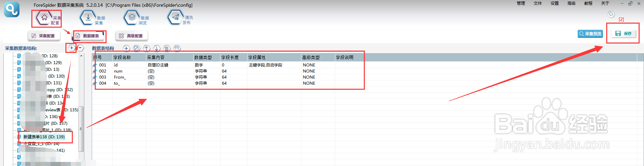This screenshot has height=166, width=644.
Task: Select tree item with ID: 13
Action: point(52,69)
